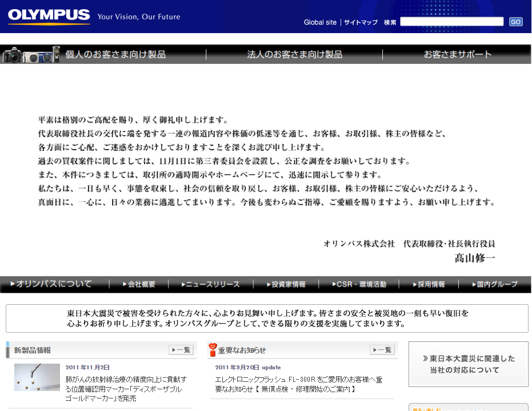532x411 pixels.
Task: Open 東日本大震災に関連した当社の対応について banner
Action: click(468, 364)
